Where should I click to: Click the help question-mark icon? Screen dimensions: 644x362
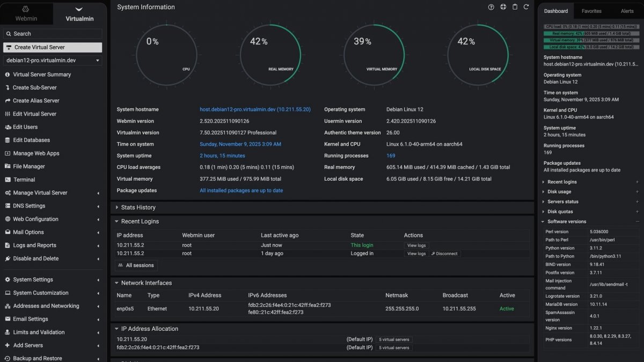coord(491,7)
